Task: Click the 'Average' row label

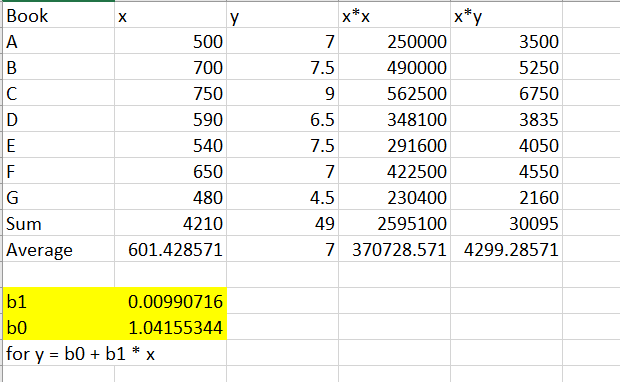Action: pos(59,249)
